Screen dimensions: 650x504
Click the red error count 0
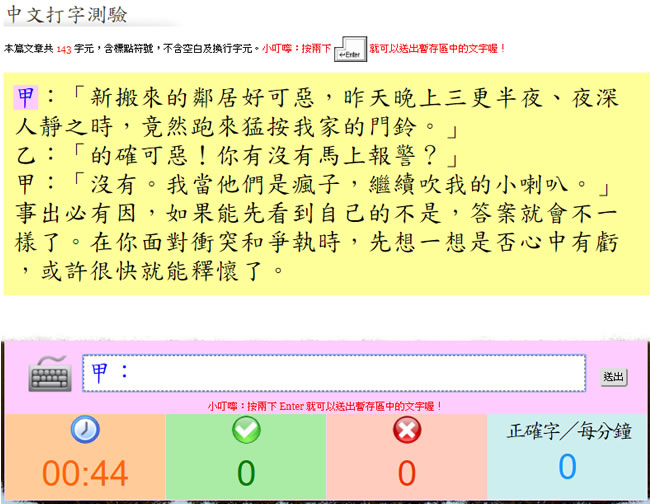pyautogui.click(x=407, y=473)
